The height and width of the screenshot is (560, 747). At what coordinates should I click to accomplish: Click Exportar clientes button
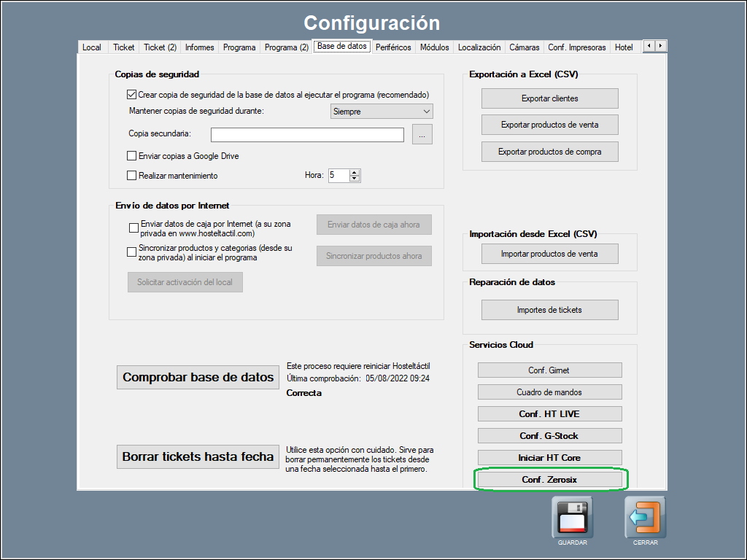tap(549, 98)
